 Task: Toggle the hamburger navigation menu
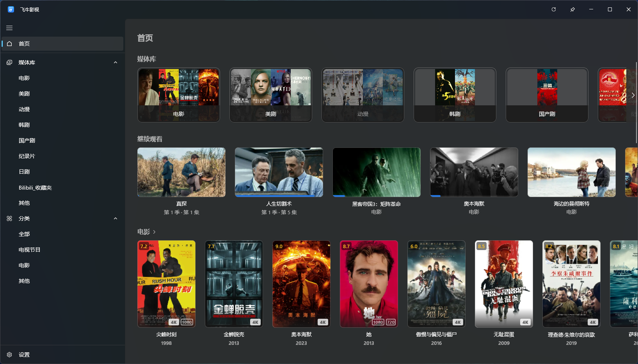[9, 28]
